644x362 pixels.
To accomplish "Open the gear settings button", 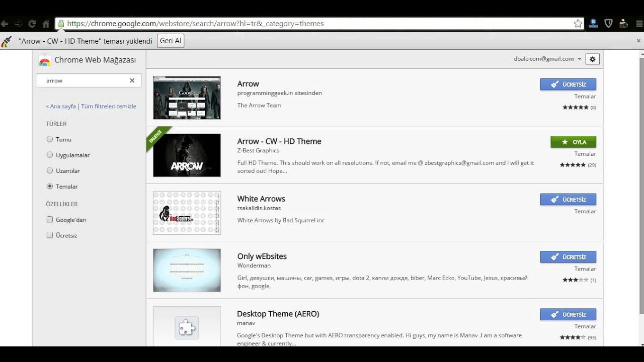I will coord(592,59).
